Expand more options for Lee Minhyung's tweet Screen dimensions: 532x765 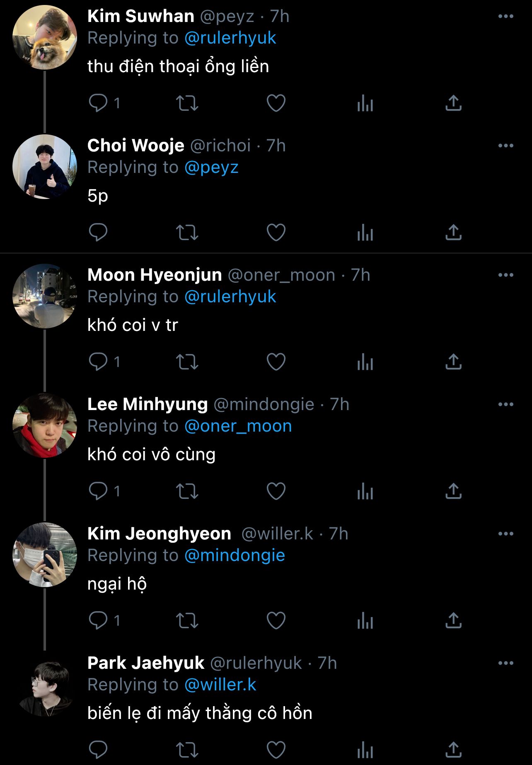(505, 405)
